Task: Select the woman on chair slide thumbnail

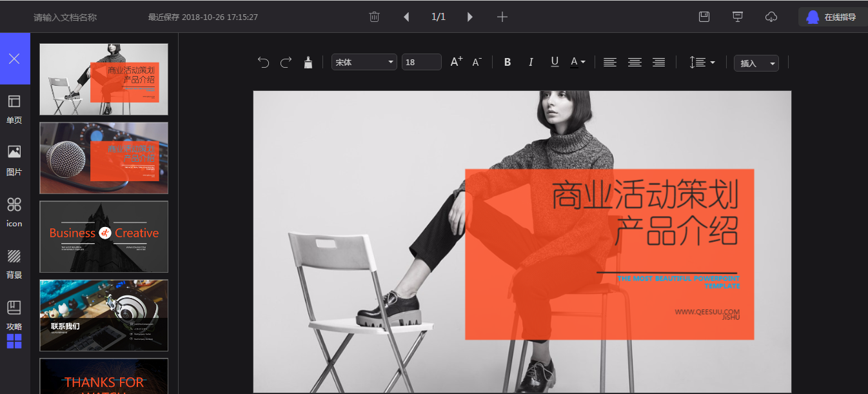Action: point(104,79)
